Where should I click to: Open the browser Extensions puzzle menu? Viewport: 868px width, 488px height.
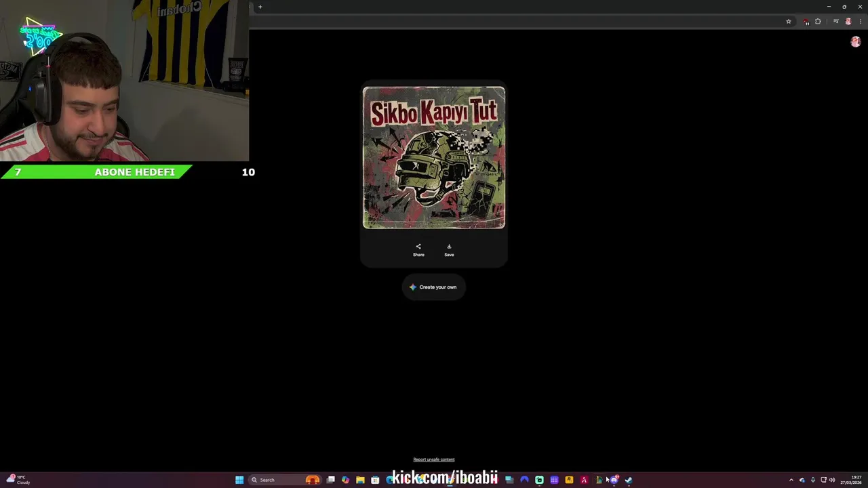tap(818, 22)
